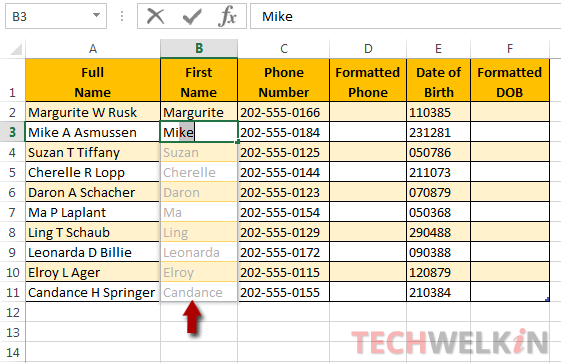This screenshot has height=363, width=561.
Task: Select column D header
Action: [368, 48]
